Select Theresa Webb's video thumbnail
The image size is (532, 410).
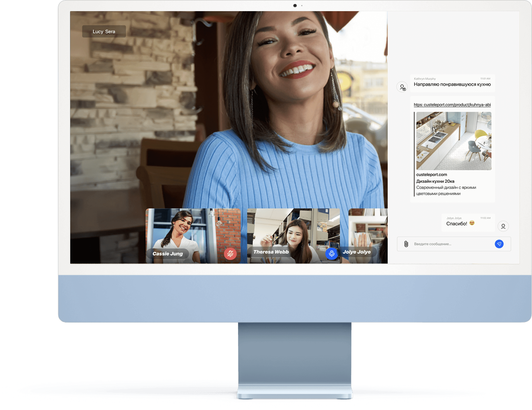click(x=293, y=228)
